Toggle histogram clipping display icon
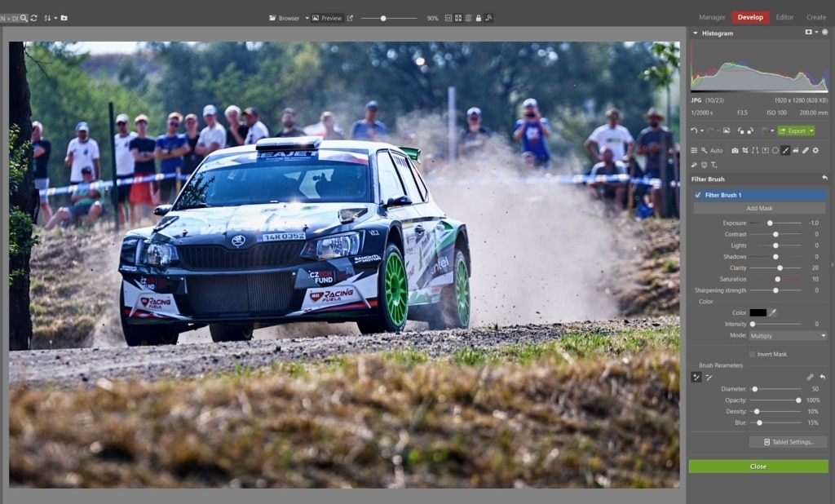 [808, 33]
